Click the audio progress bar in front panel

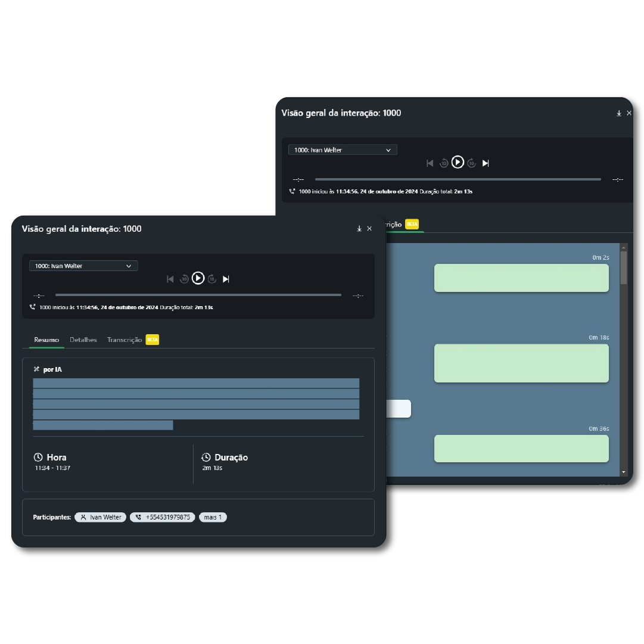pos(198,295)
